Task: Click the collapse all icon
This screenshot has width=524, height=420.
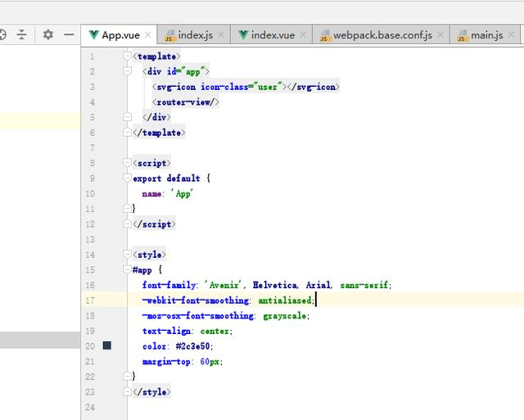Action: coord(22,34)
